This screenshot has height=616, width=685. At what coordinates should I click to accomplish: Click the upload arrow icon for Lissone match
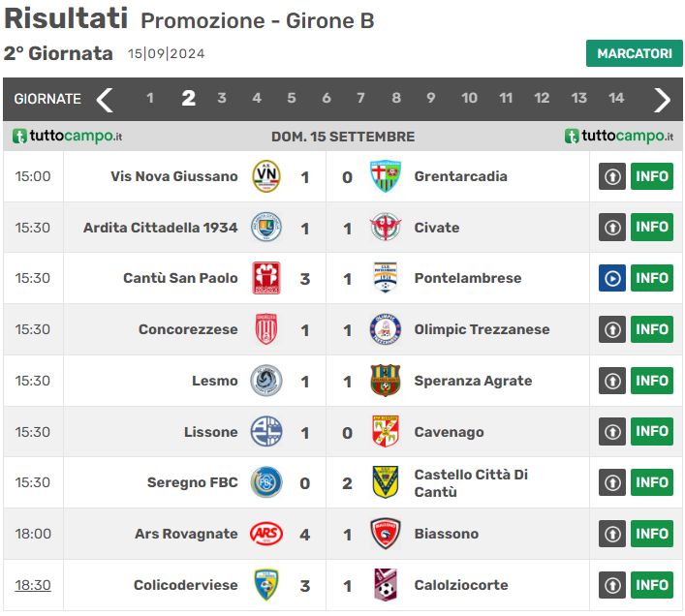click(x=612, y=432)
